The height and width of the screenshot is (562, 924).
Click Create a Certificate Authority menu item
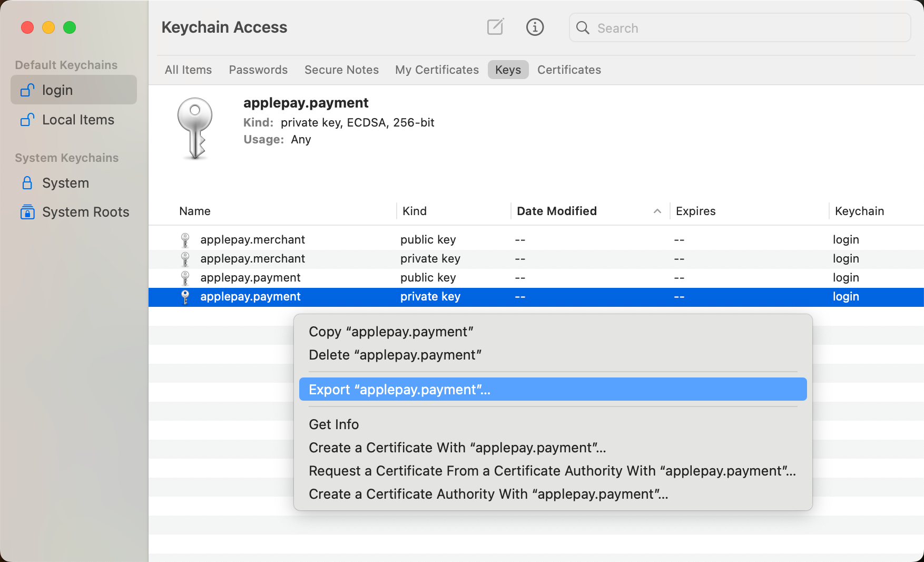tap(488, 494)
